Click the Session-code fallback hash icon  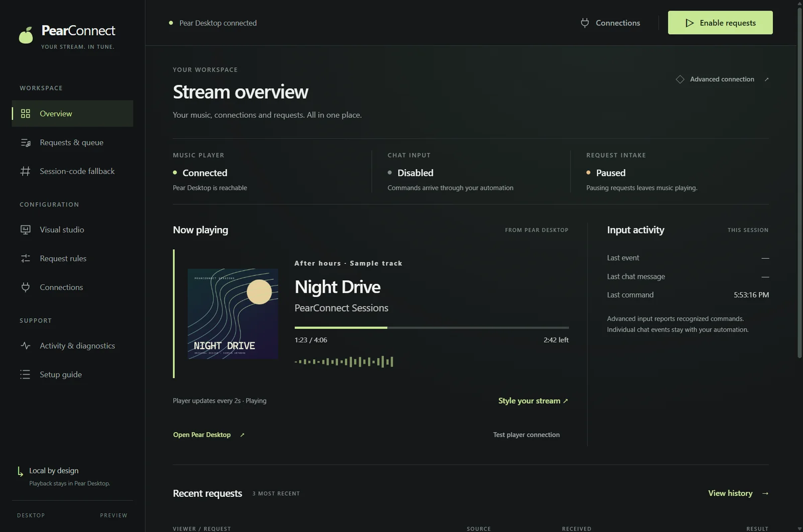tap(26, 171)
